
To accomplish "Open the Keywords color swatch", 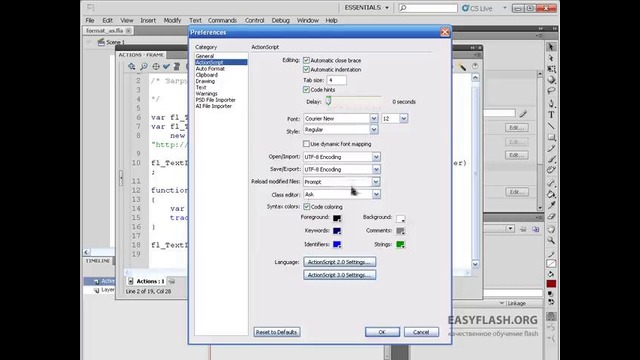I will (337, 231).
